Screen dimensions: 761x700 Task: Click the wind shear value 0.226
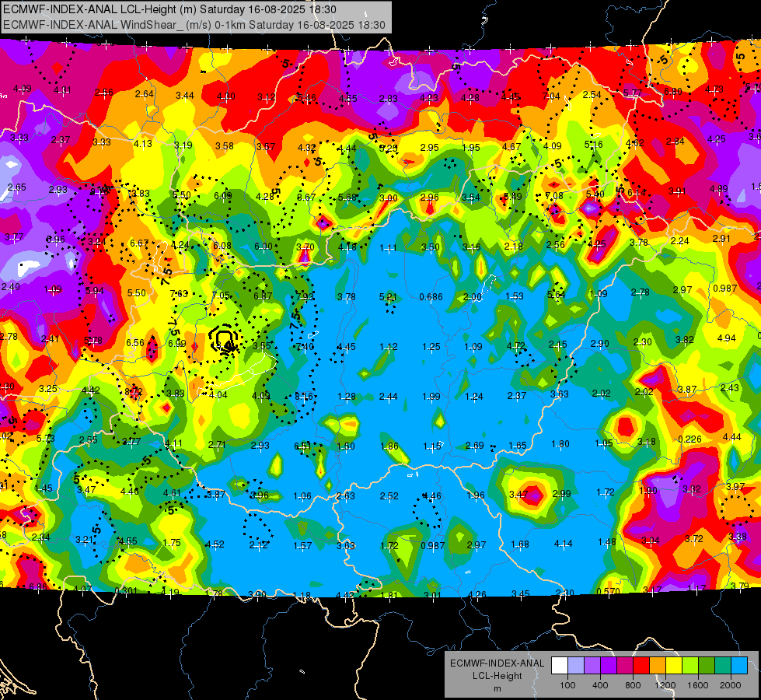coord(689,439)
